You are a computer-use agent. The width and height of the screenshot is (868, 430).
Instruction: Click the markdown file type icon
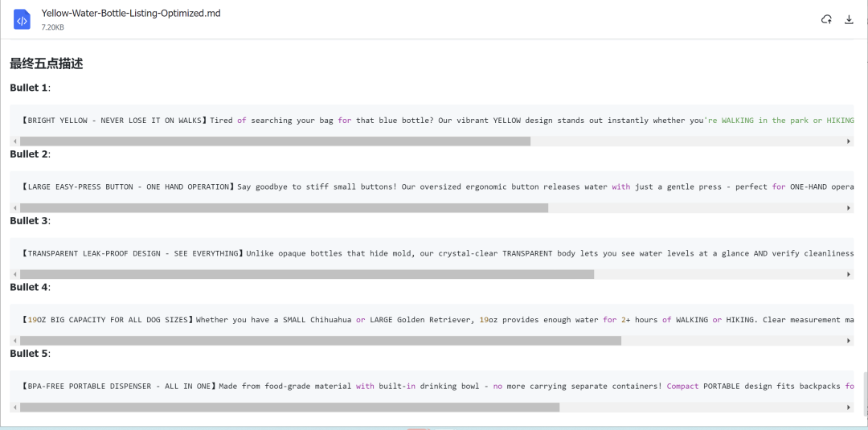click(x=23, y=19)
